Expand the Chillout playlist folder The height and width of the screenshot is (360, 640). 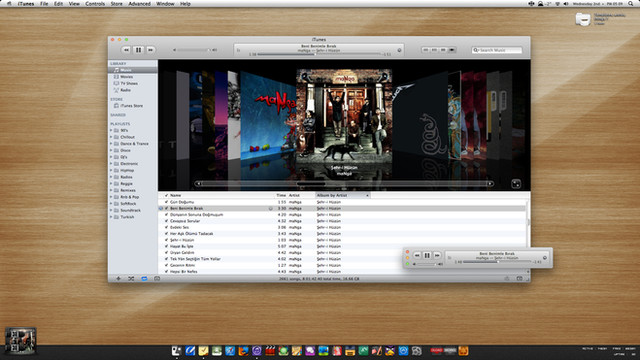point(111,137)
